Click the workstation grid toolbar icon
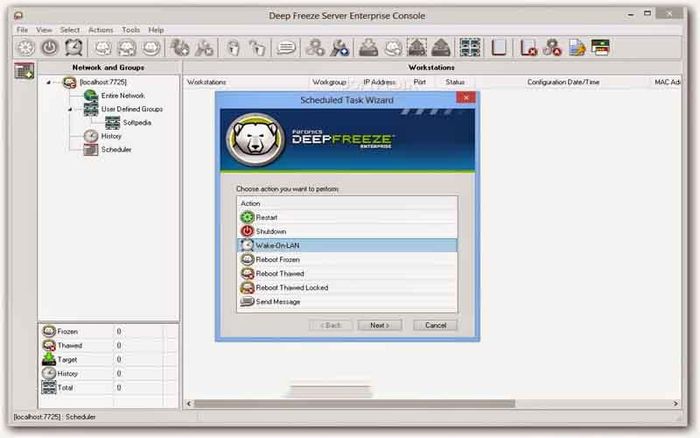The width and height of the screenshot is (700, 438). click(470, 47)
